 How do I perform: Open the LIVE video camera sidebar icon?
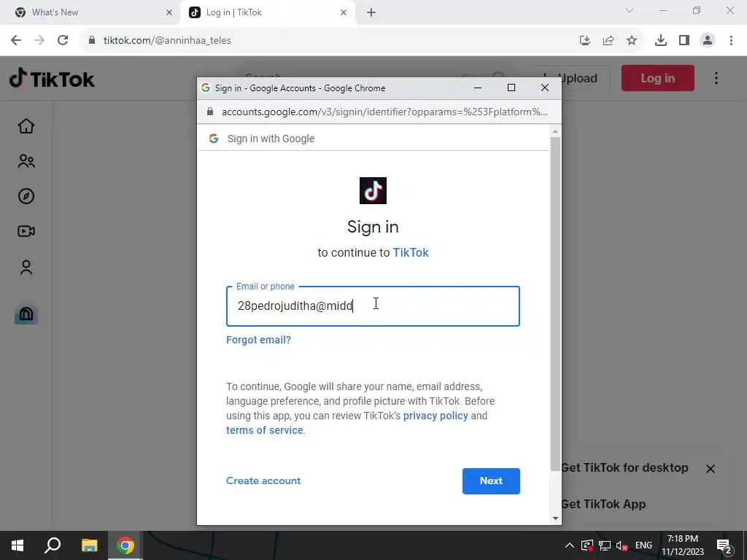tap(26, 231)
